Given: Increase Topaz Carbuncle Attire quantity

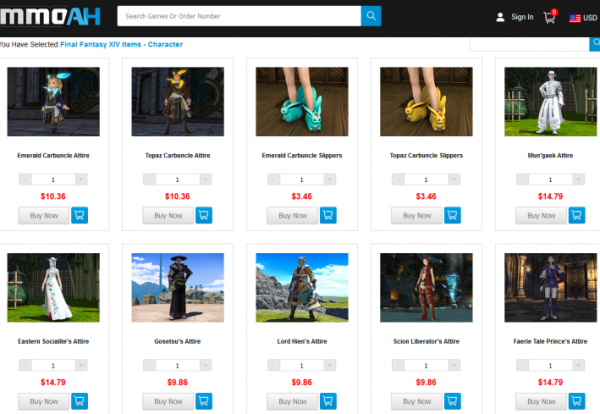Looking at the screenshot, I should pyautogui.click(x=205, y=179).
